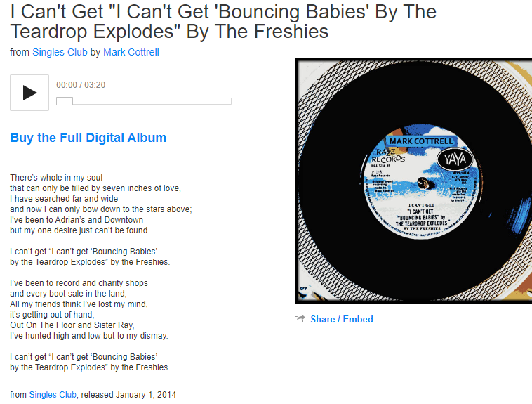Click the OFF switch marking on the turntable artwork
This screenshot has height=404, width=532.
[x=303, y=289]
